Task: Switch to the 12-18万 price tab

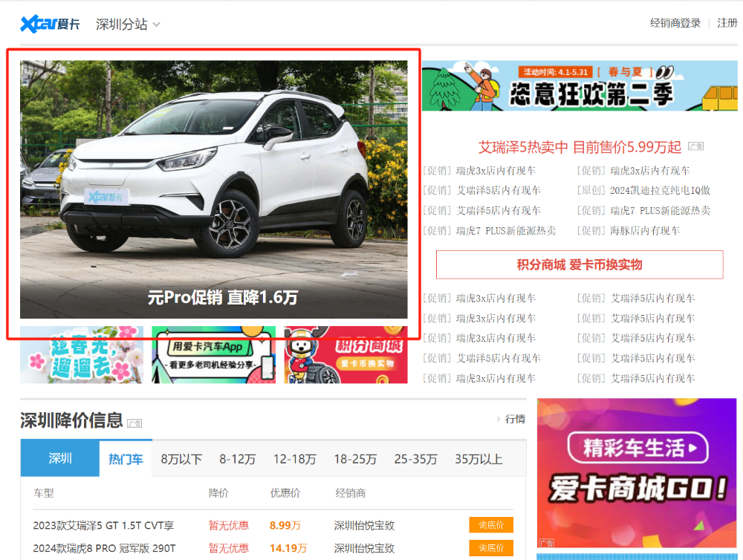Action: click(295, 459)
